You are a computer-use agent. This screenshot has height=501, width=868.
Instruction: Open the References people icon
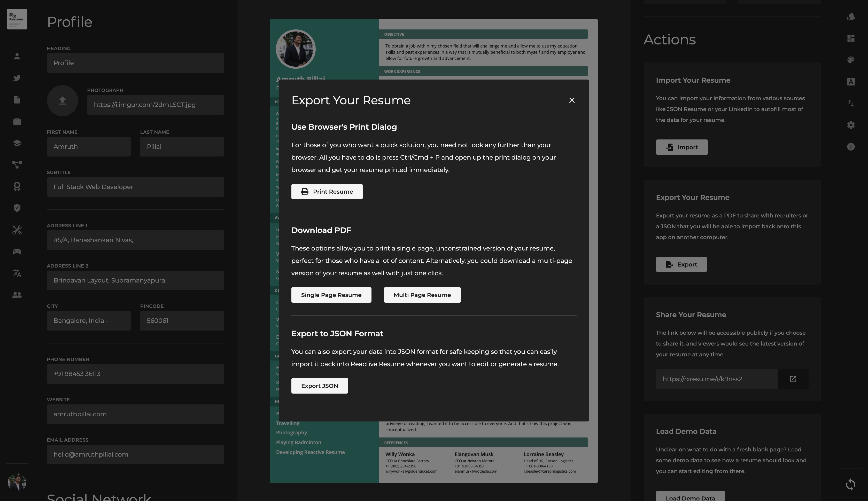pos(17,295)
